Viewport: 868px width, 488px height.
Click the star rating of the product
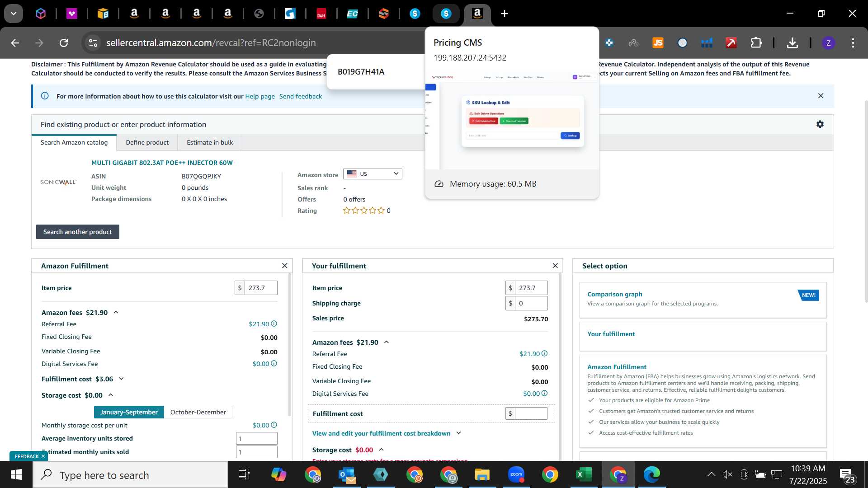click(364, 211)
